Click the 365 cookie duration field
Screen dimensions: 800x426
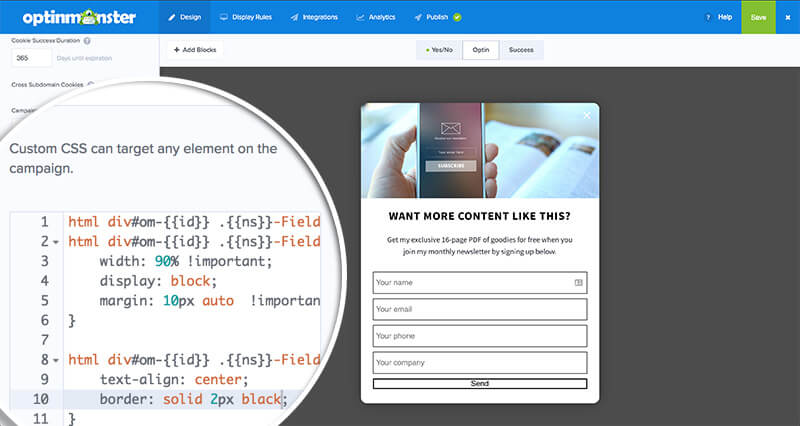click(32, 58)
